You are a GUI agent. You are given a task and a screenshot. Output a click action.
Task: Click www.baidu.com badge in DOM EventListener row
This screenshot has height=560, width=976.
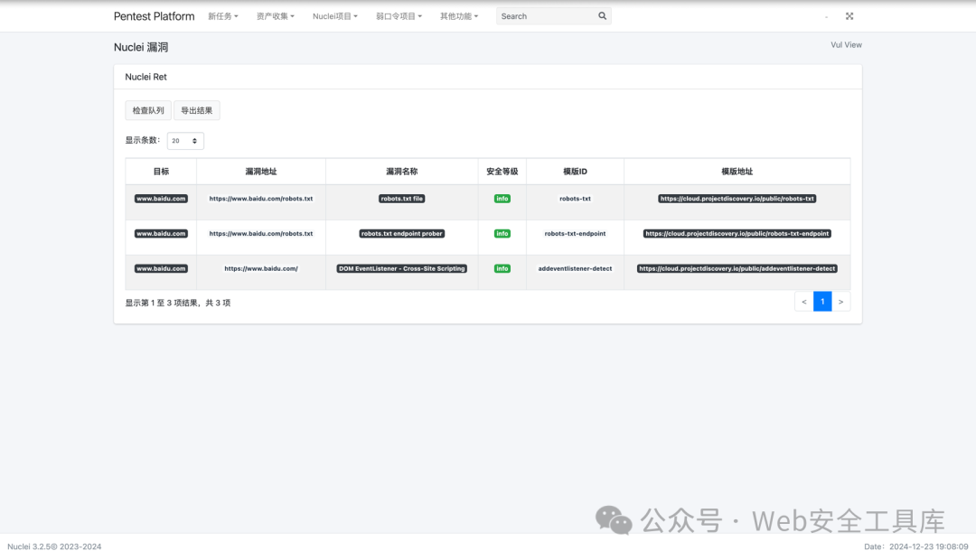point(161,268)
